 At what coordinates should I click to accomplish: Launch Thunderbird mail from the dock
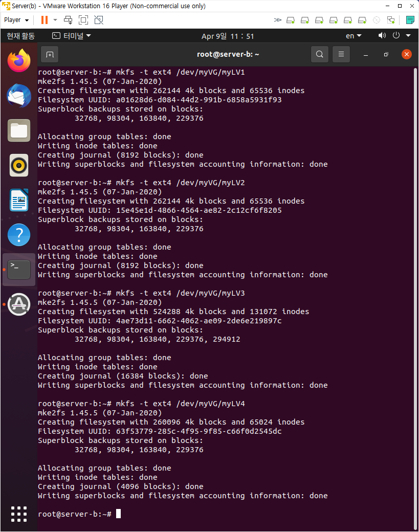19,96
